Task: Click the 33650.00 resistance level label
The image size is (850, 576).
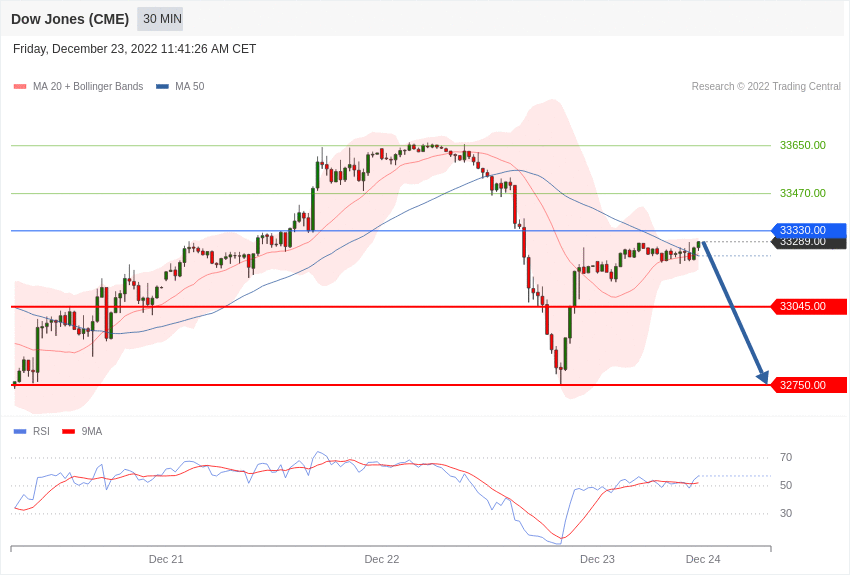Action: (x=803, y=145)
